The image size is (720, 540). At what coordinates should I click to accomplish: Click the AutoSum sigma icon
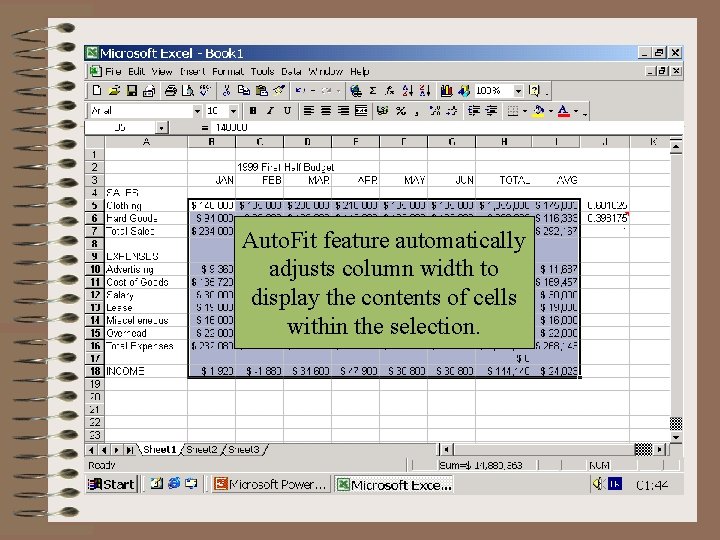(x=373, y=90)
